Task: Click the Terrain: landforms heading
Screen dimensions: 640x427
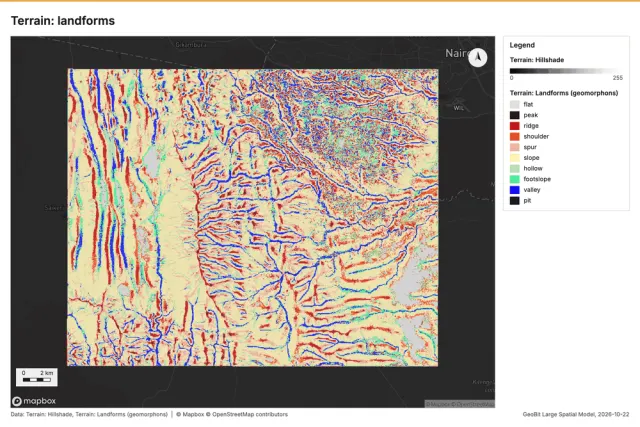Action: 63,21
